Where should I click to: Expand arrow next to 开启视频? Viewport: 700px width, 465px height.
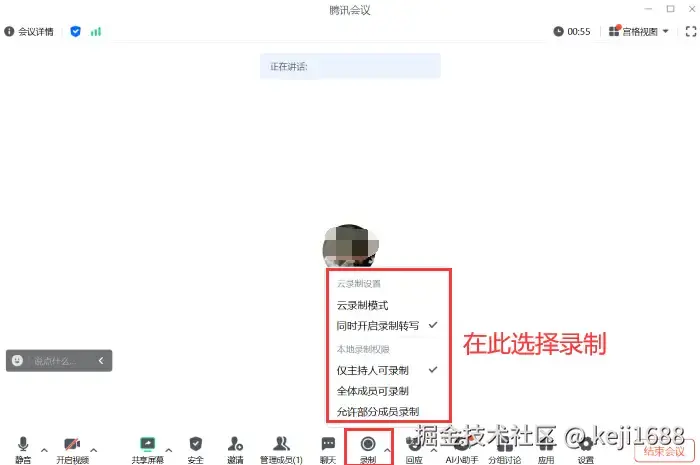(x=94, y=450)
